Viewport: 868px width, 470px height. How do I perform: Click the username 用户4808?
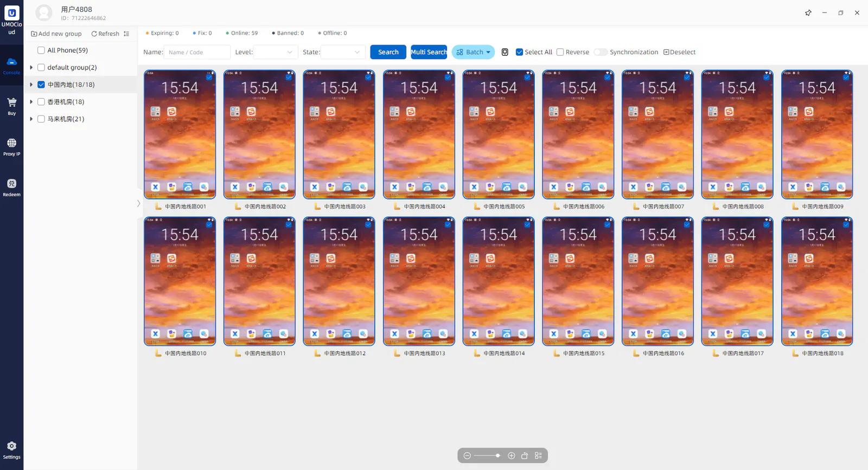pos(76,9)
